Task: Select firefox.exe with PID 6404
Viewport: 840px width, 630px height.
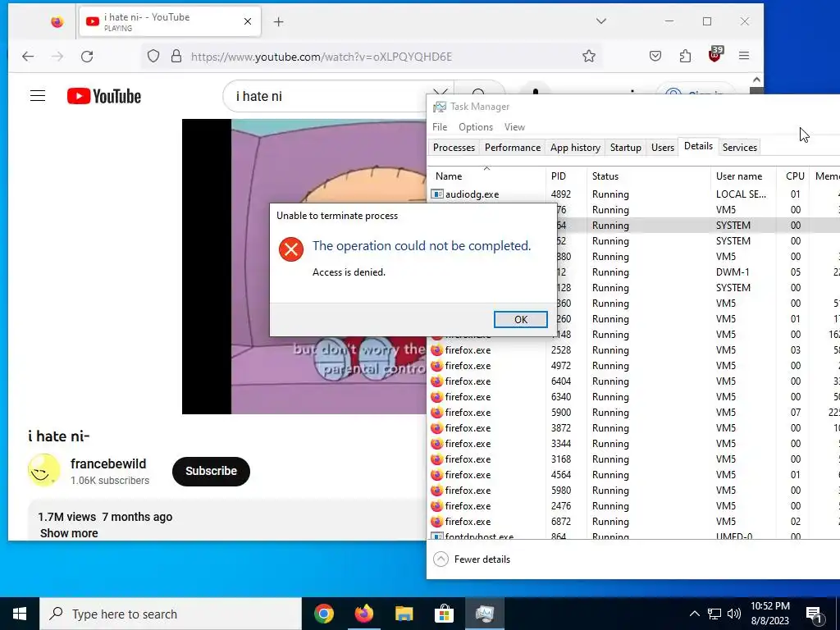Action: click(x=634, y=381)
